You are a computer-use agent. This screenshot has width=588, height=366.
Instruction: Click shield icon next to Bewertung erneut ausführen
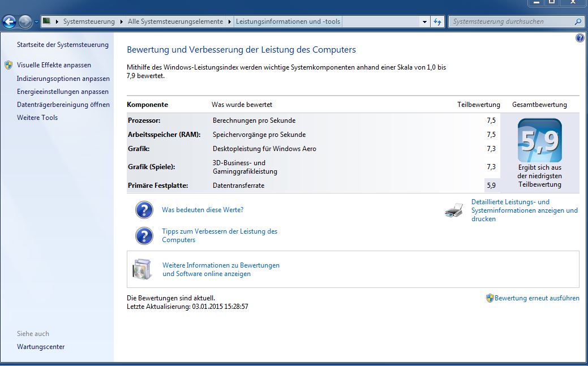point(490,299)
